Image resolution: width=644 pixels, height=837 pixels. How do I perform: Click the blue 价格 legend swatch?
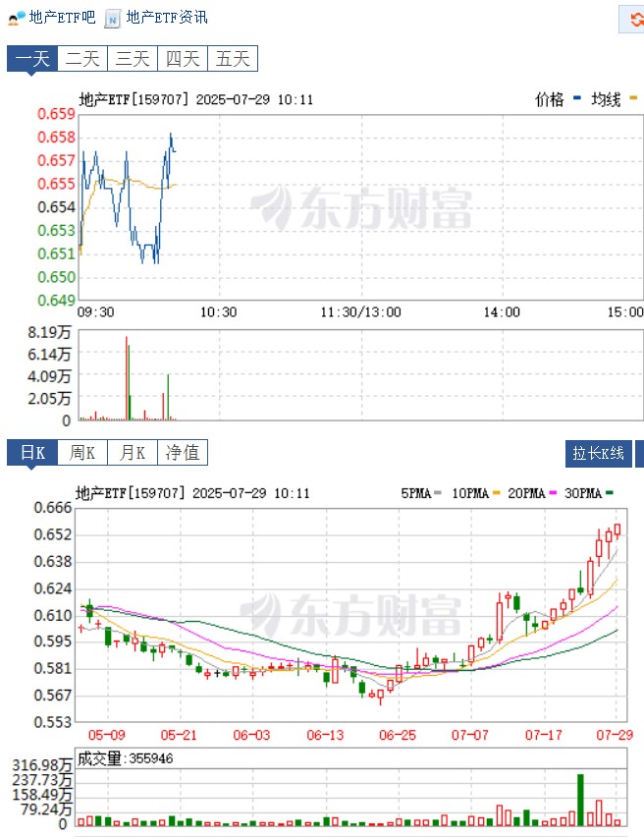tap(577, 98)
